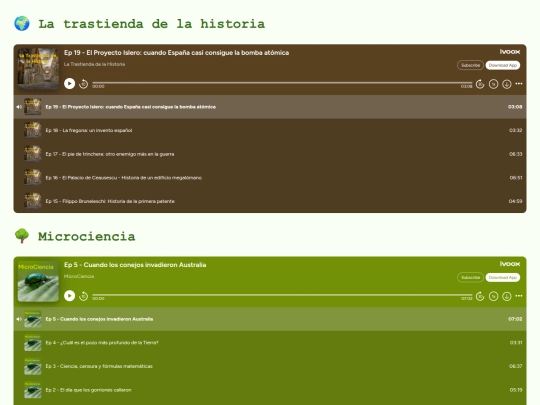The image size is (540, 405).
Task: Open iVoox logo in La Trastienda player
Action: [510, 52]
